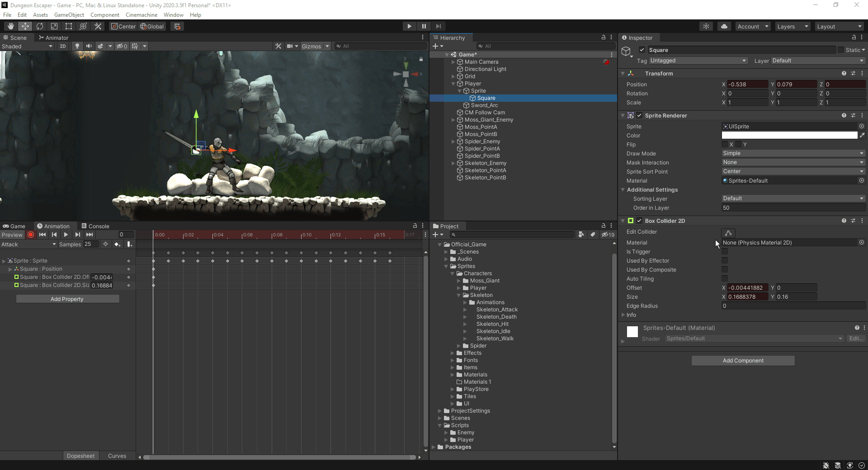Switch to the Animator tab
This screenshot has width=868, height=470.
(53, 38)
